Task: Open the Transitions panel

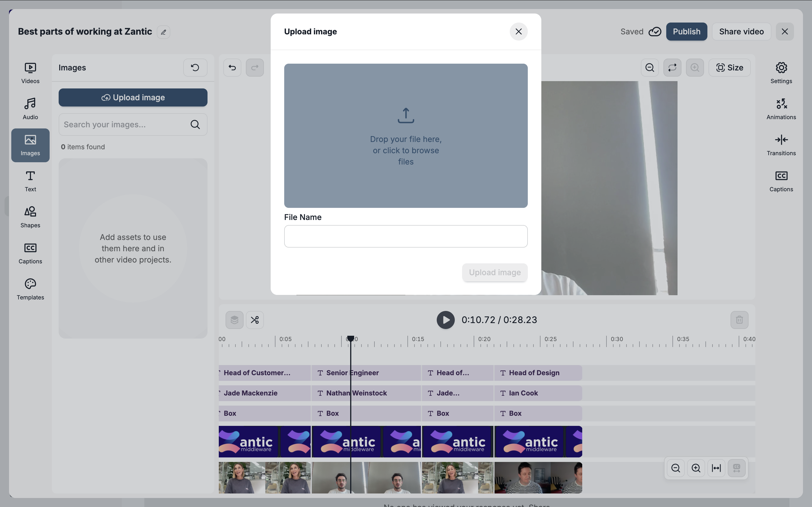Action: (781, 145)
